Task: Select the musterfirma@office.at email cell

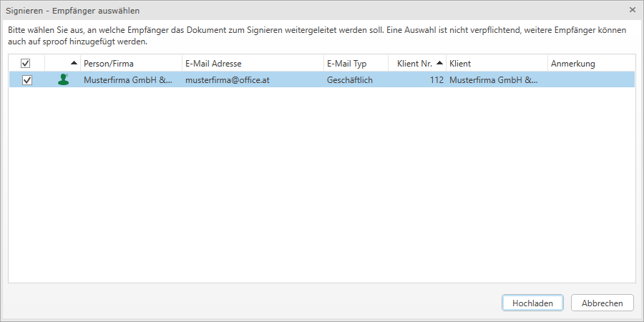Action: pos(227,80)
